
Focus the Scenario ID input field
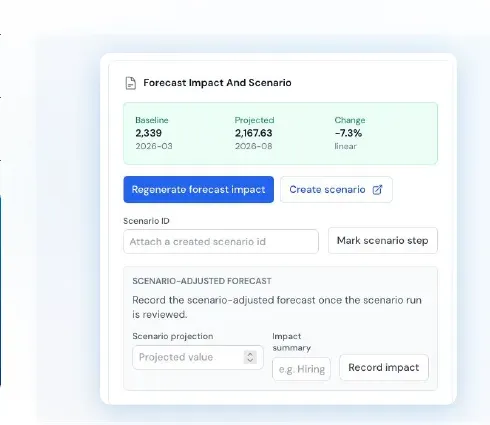click(221, 241)
